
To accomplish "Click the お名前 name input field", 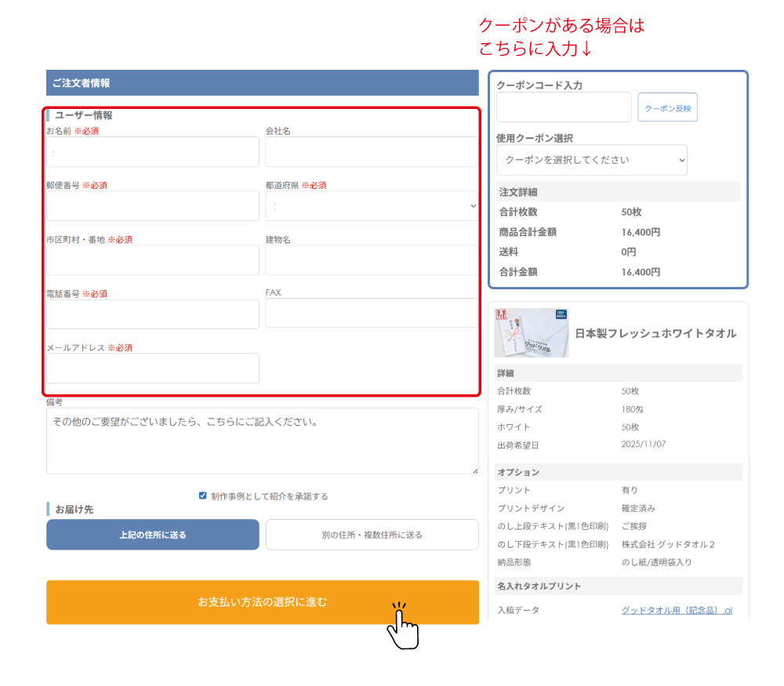I will 153,151.
